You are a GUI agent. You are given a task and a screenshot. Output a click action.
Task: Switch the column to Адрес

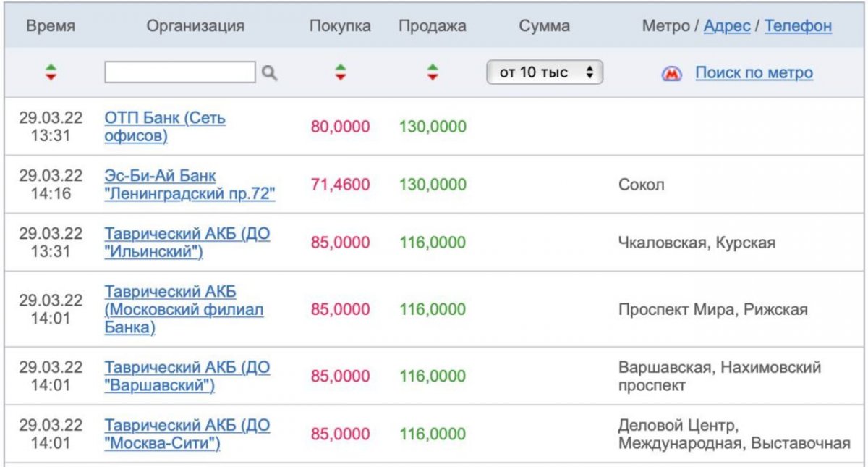pyautogui.click(x=726, y=26)
